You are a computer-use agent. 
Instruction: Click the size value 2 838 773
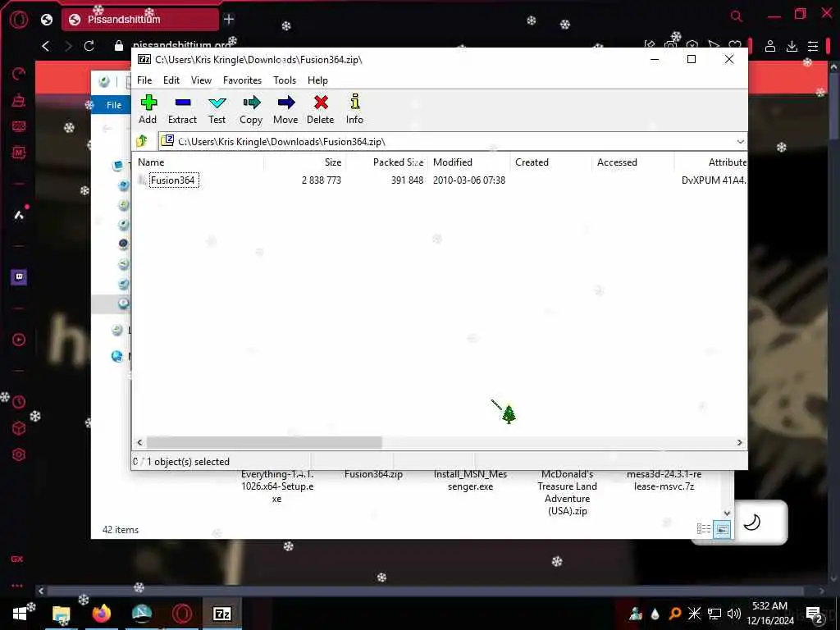pyautogui.click(x=322, y=180)
